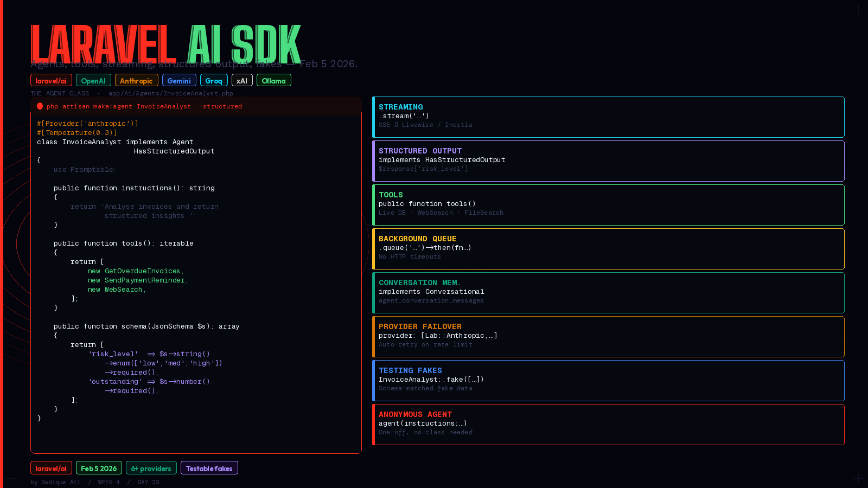Open the TESTING FAKES panel
The height and width of the screenshot is (488, 868).
pyautogui.click(x=608, y=380)
